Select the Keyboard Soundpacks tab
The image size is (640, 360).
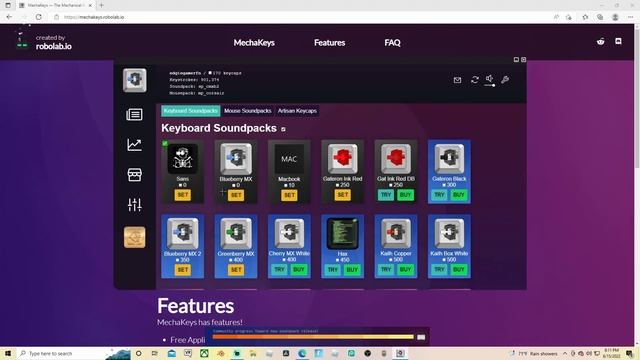[191, 111]
